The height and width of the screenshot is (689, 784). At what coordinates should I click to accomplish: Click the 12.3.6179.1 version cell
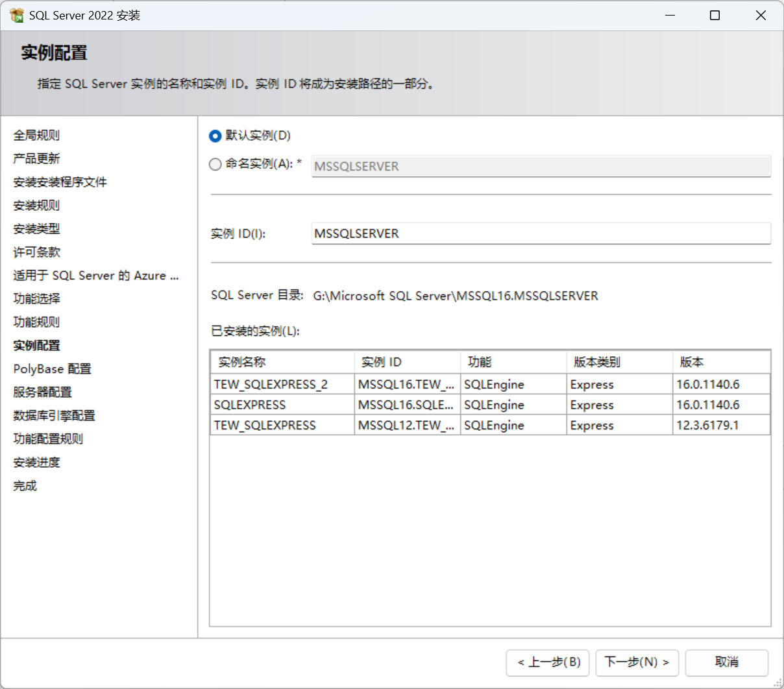click(722, 425)
